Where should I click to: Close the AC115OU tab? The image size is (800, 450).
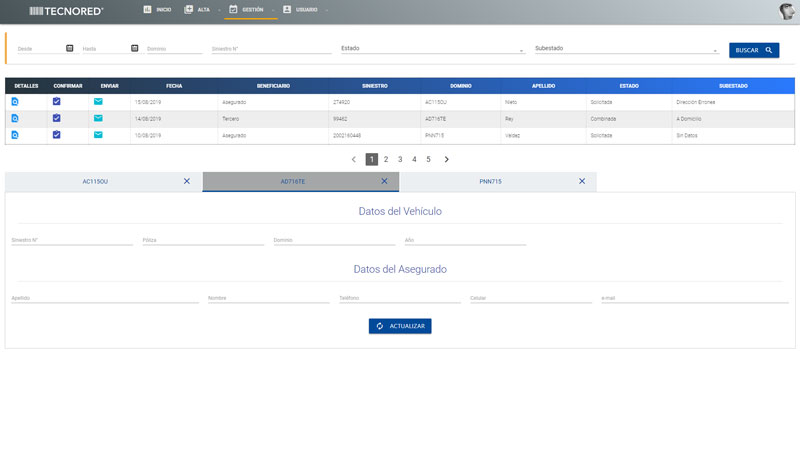(187, 181)
